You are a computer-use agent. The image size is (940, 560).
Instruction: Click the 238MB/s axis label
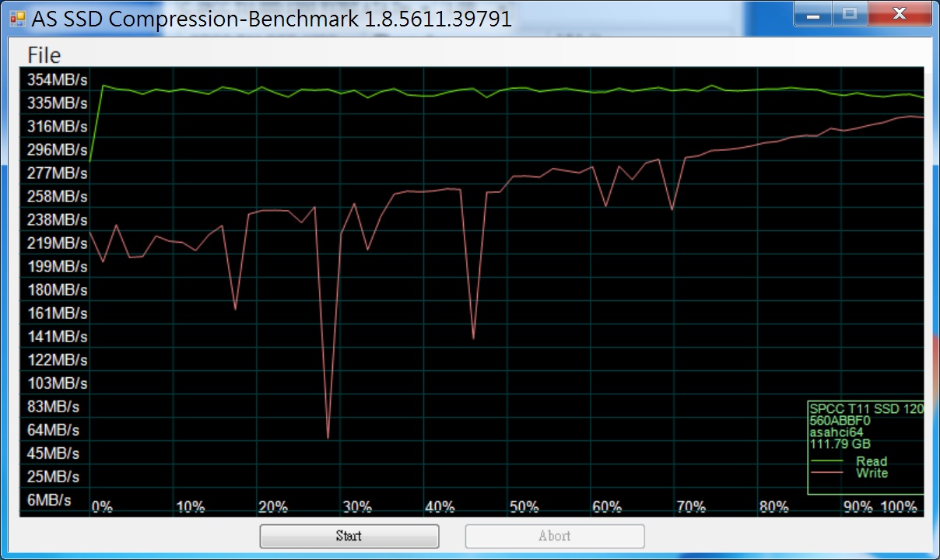click(58, 220)
